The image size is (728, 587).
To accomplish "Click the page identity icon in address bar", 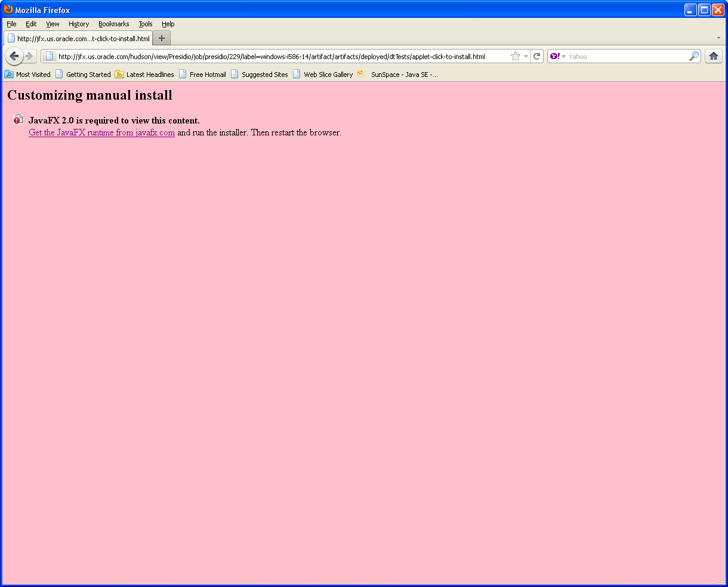I will tap(50, 57).
